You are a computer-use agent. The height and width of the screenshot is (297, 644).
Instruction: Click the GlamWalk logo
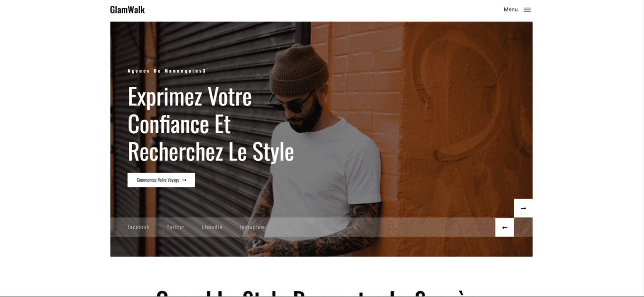pyautogui.click(x=127, y=9)
